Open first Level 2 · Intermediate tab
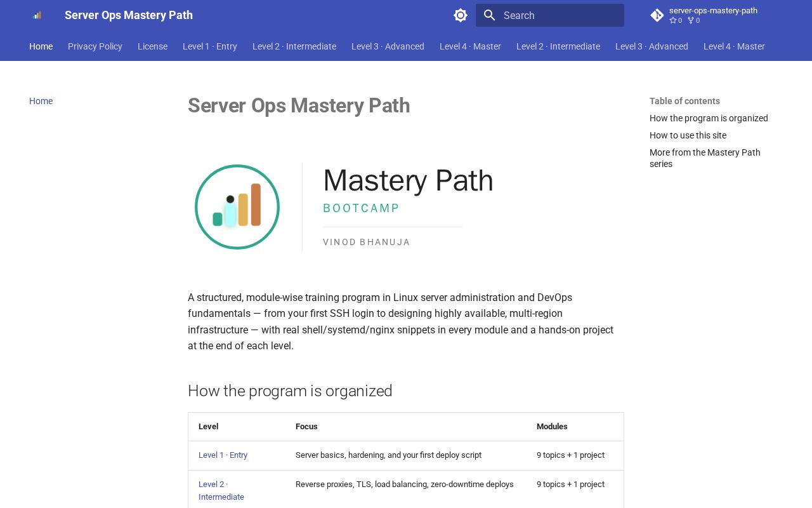The image size is (812, 508). (x=294, y=46)
